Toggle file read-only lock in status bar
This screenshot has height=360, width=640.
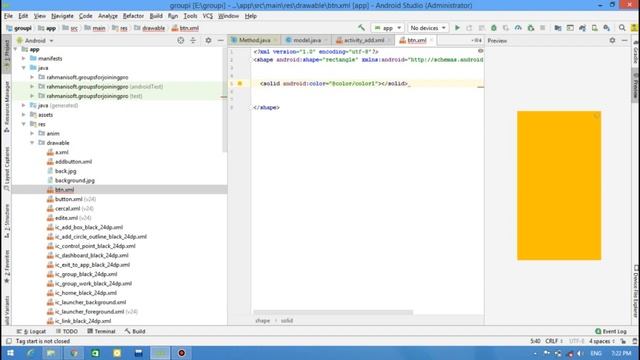point(623,341)
